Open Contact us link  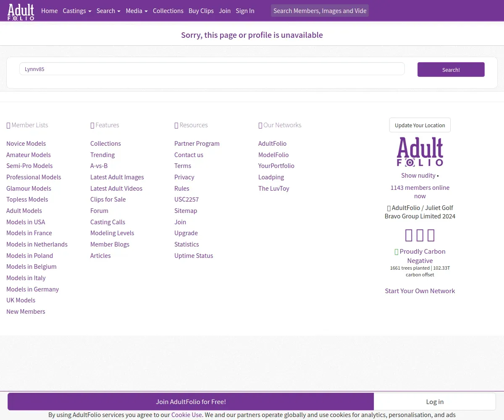(x=189, y=155)
